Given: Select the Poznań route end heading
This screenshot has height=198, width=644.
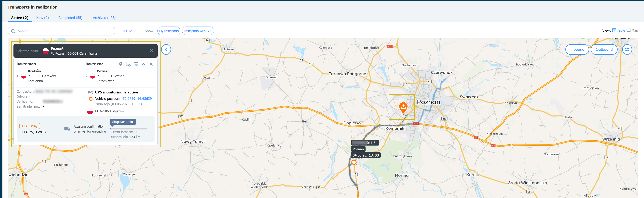Looking at the screenshot, I should coord(103,71).
